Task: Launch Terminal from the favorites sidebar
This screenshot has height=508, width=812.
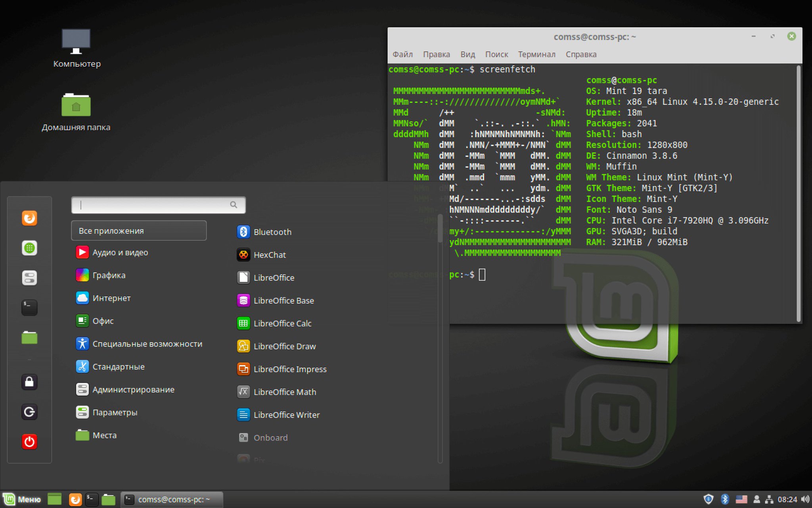Action: pos(29,308)
